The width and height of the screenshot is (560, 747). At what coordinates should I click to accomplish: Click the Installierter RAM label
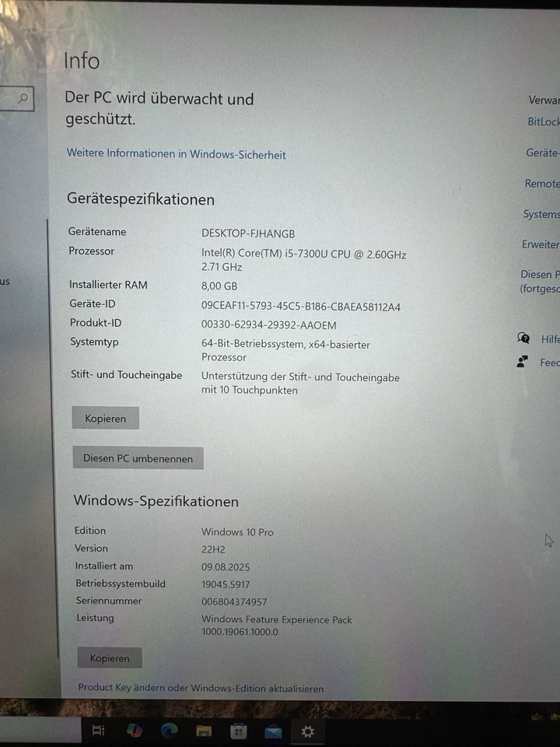point(108,285)
